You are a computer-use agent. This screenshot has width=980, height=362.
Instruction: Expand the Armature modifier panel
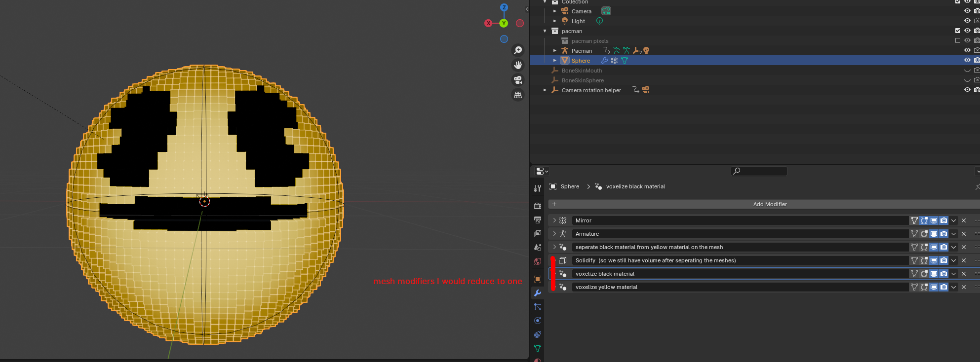point(554,234)
